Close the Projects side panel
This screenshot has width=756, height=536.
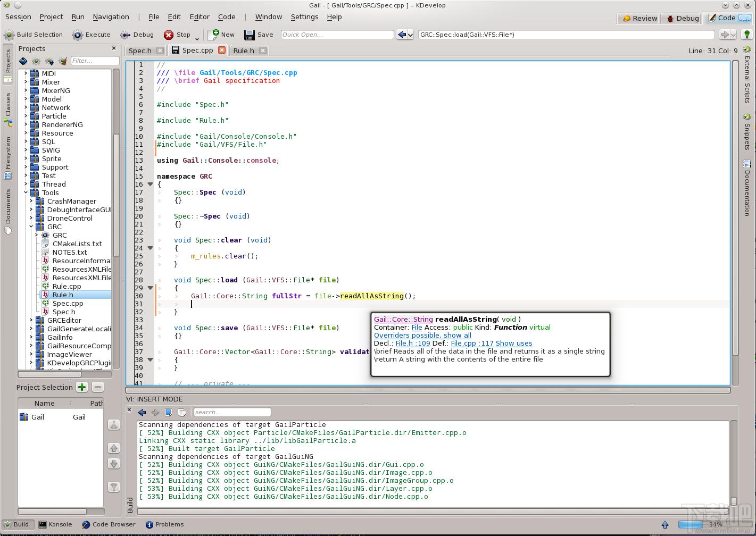tap(113, 48)
